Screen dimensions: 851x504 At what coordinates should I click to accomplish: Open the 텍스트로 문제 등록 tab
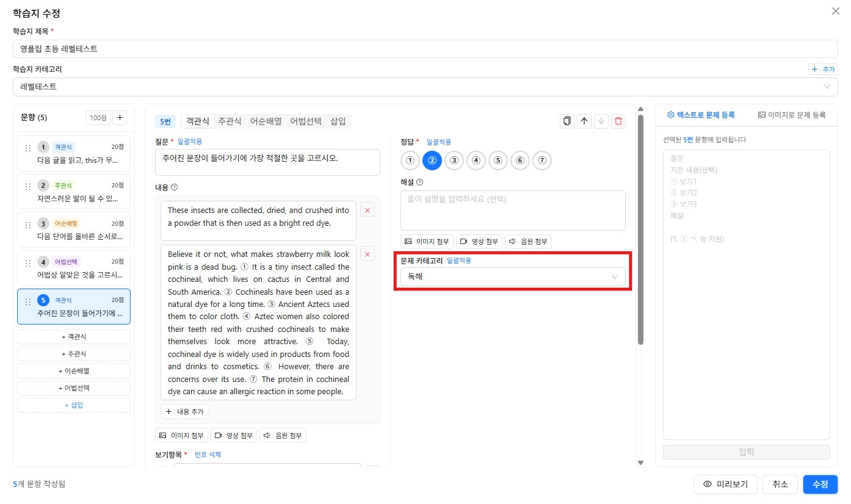[x=701, y=115]
